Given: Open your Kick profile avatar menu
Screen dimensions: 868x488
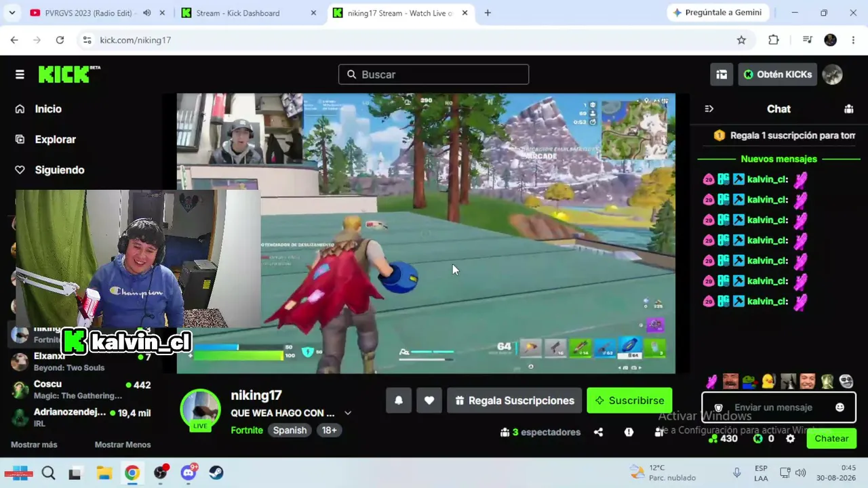Looking at the screenshot, I should pos(832,75).
